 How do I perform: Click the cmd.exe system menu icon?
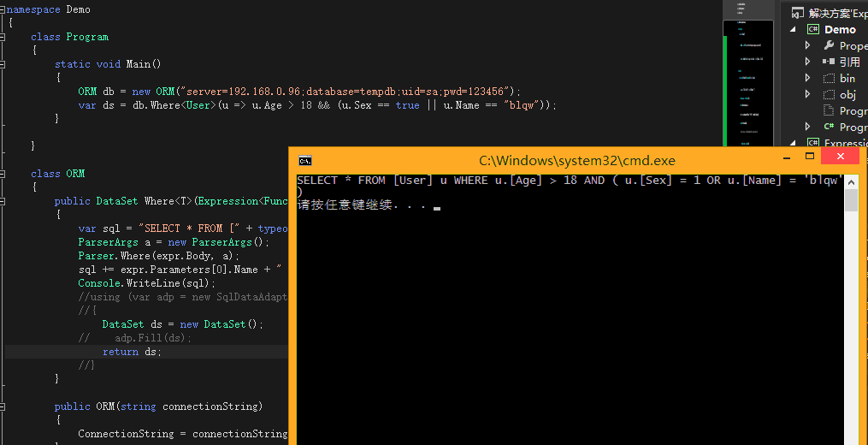pyautogui.click(x=304, y=160)
